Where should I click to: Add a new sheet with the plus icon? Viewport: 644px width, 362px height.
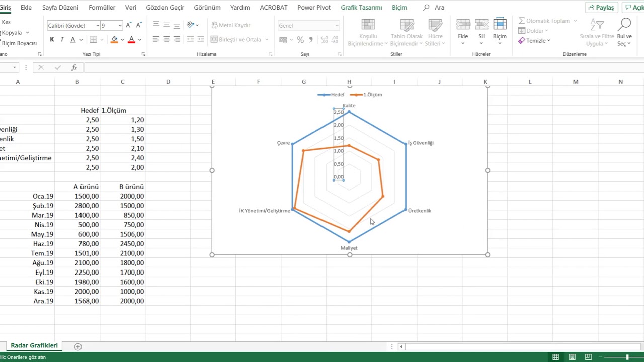[x=78, y=347]
